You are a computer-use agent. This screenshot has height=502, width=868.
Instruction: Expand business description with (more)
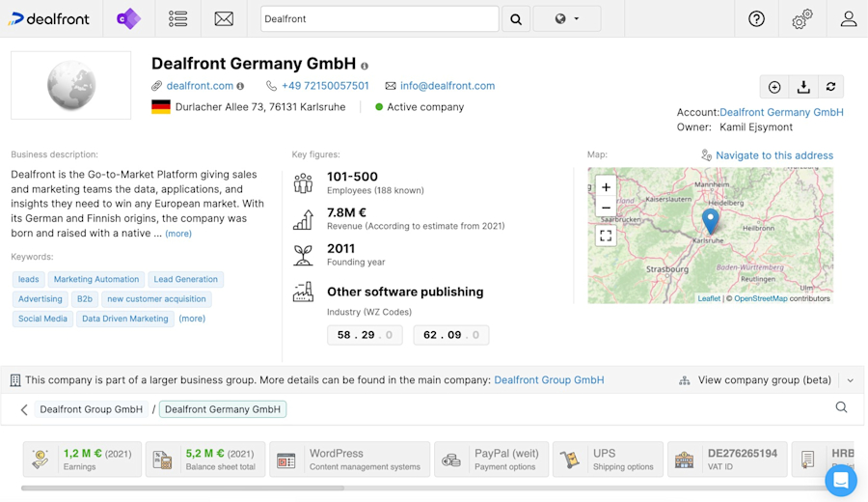click(x=178, y=234)
